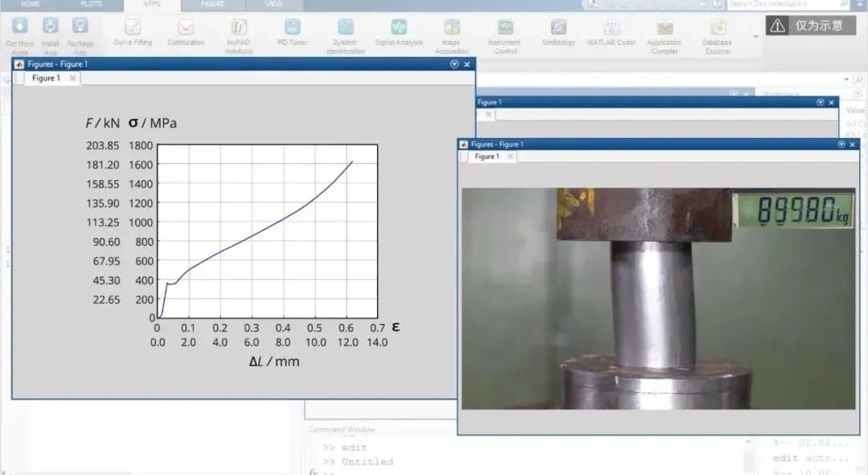Close the photo Figures window

pos(853,145)
